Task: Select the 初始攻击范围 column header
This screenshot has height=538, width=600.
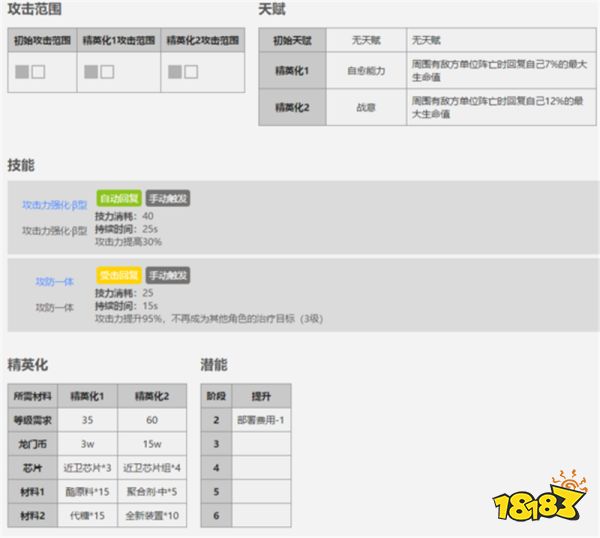Action: pos(42,42)
